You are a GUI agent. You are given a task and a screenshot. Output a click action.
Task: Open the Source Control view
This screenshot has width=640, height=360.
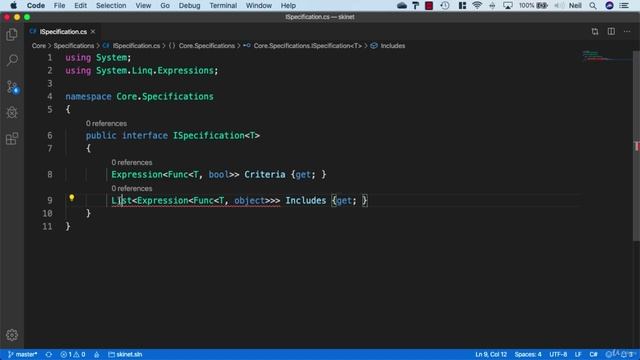(12, 87)
